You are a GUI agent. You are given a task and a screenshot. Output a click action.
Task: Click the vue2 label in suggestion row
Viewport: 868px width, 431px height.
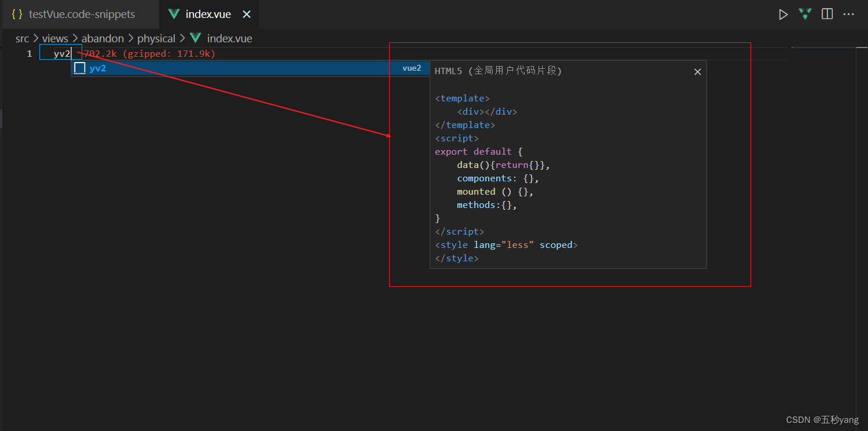tap(412, 68)
